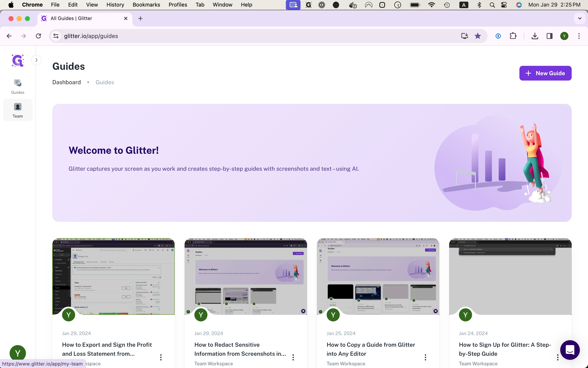Image resolution: width=588 pixels, height=368 pixels.
Task: Close the All Guides | Glitter tab
Action: [x=126, y=18]
